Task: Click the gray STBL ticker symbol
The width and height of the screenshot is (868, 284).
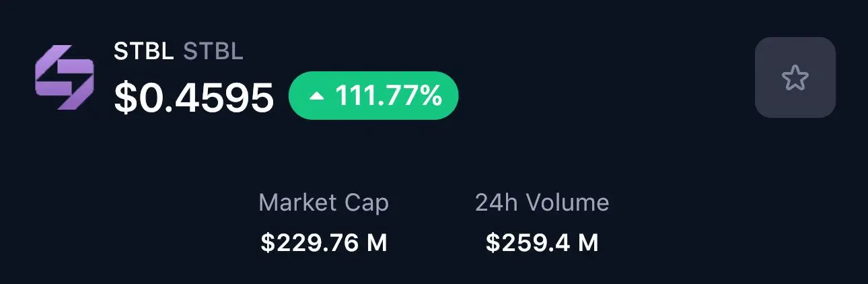Action: (213, 52)
